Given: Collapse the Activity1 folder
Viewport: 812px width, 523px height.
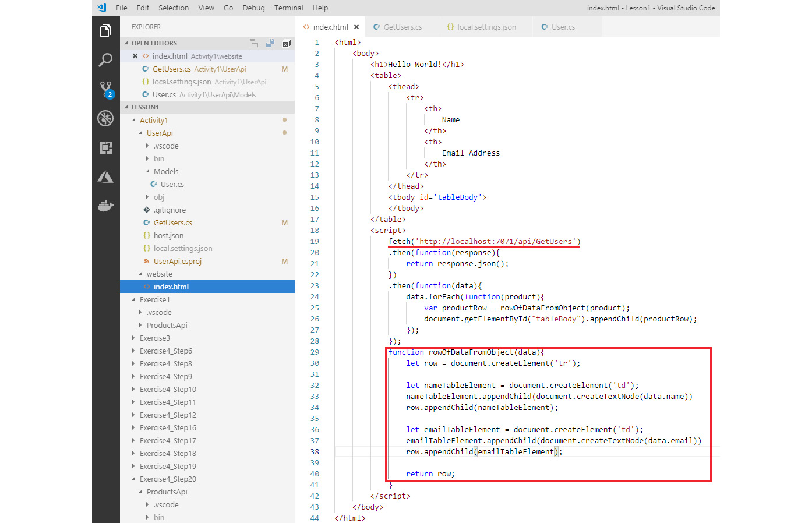Looking at the screenshot, I should pyautogui.click(x=134, y=120).
